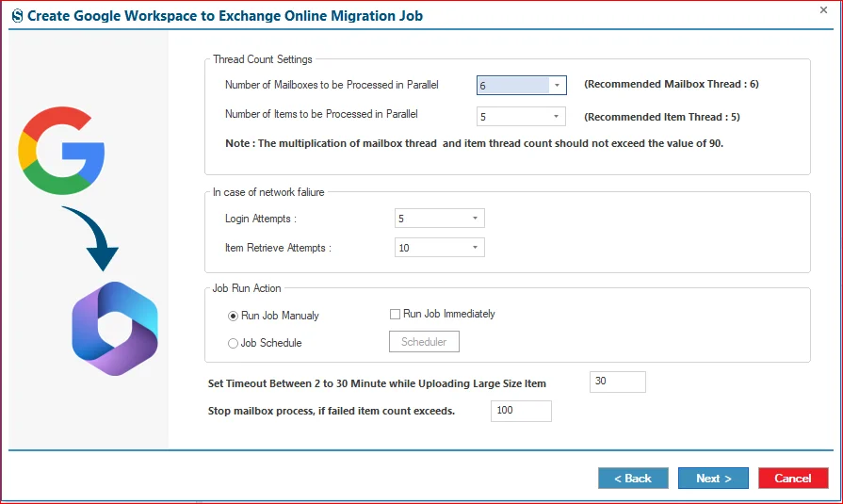Click Number of Mailboxes to be Processed label

(332, 85)
